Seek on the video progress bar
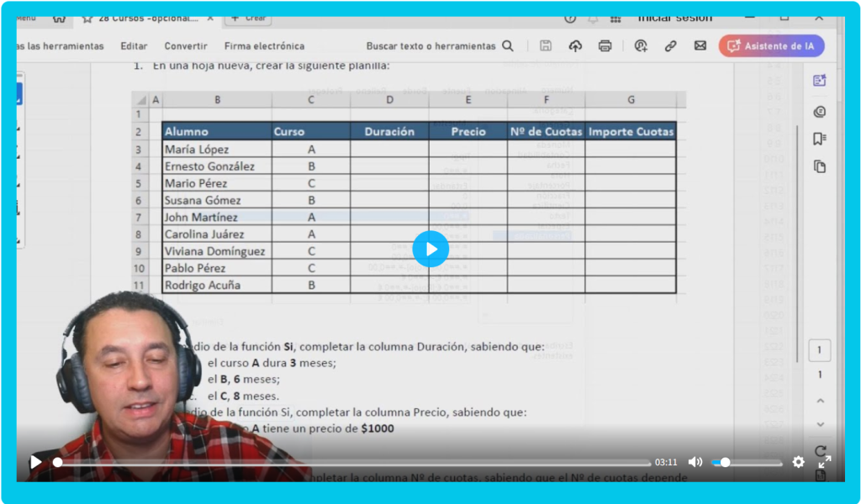The image size is (861, 504). (x=353, y=462)
